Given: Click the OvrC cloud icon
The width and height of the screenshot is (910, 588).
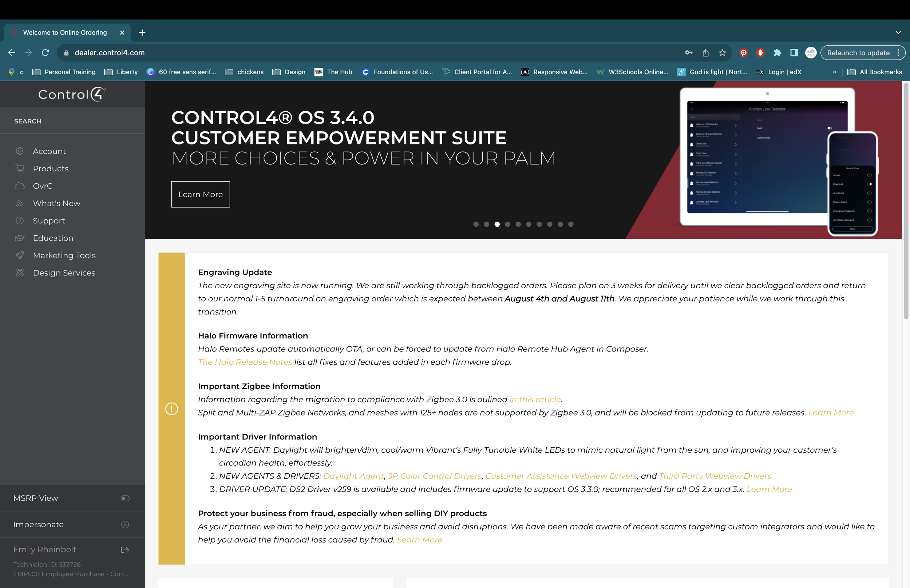Looking at the screenshot, I should (x=20, y=186).
